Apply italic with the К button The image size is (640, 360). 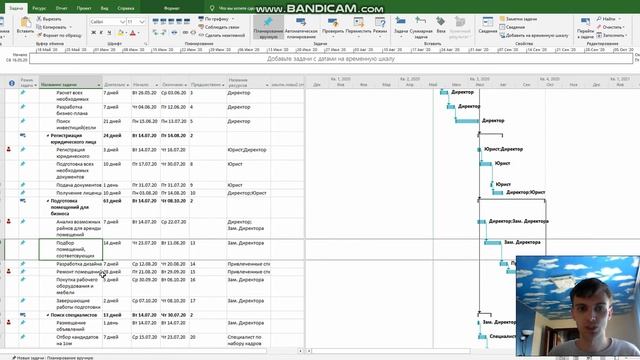101,33
